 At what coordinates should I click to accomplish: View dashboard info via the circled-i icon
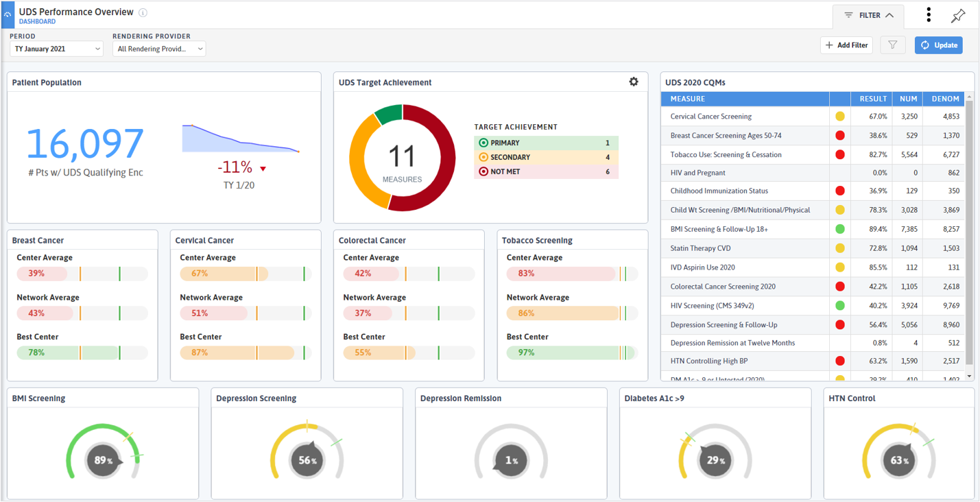coord(142,12)
